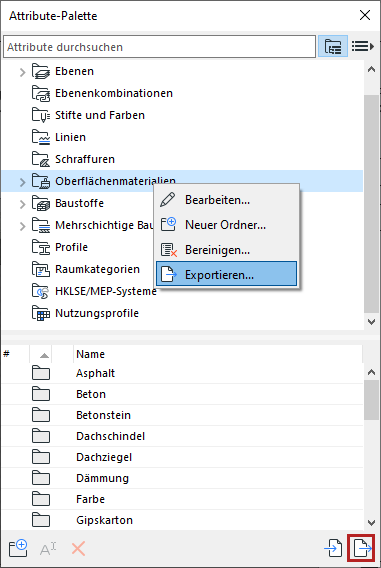Expand the Baustoffe tree node
Screen dimensions: 381x568
click(22, 204)
